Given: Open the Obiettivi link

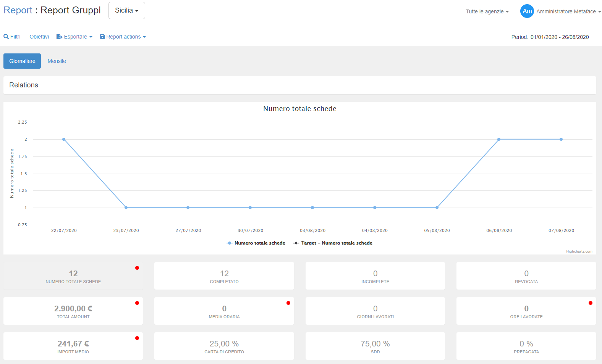Looking at the screenshot, I should pyautogui.click(x=39, y=37).
